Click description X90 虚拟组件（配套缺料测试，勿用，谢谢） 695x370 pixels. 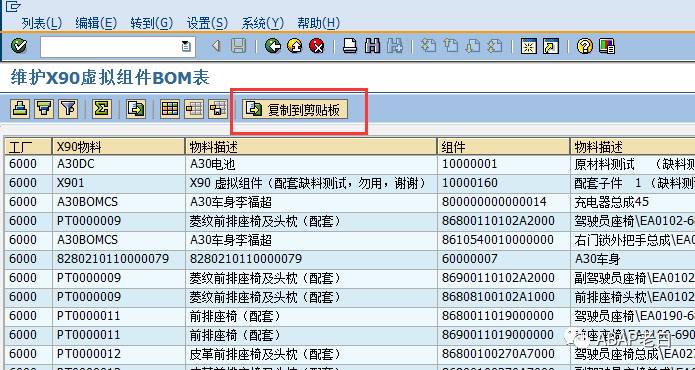pos(308,183)
